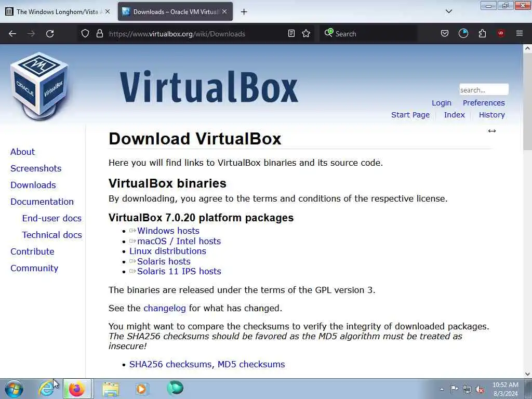Close the Windows Longhorn/Vista tab

click(x=108, y=11)
